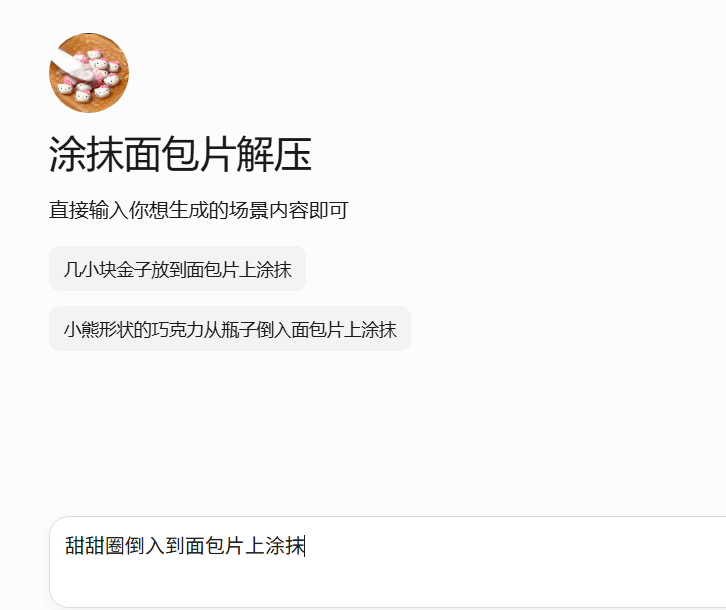Click the word 甜甜圈 in the text field
This screenshot has width=726, height=610.
click(x=94, y=546)
